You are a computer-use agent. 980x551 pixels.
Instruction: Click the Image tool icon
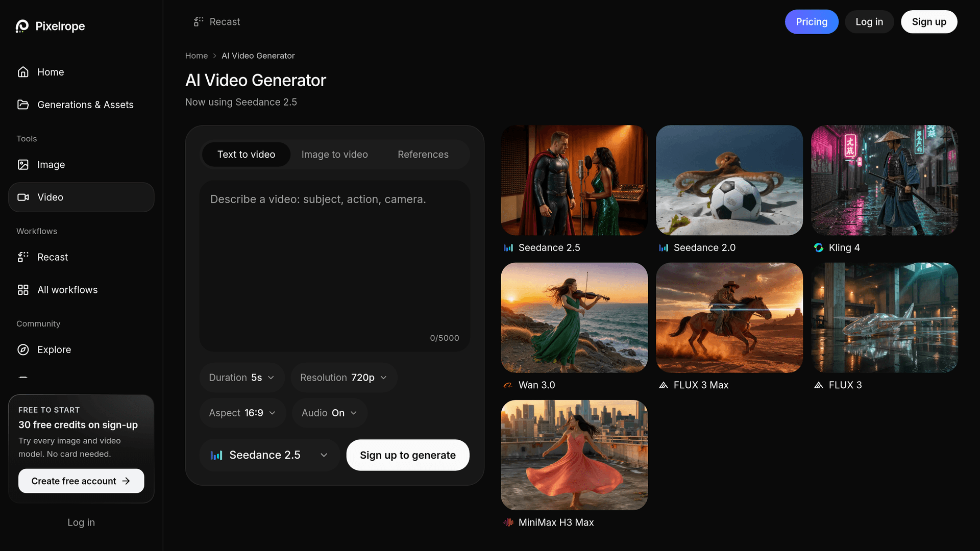click(23, 164)
